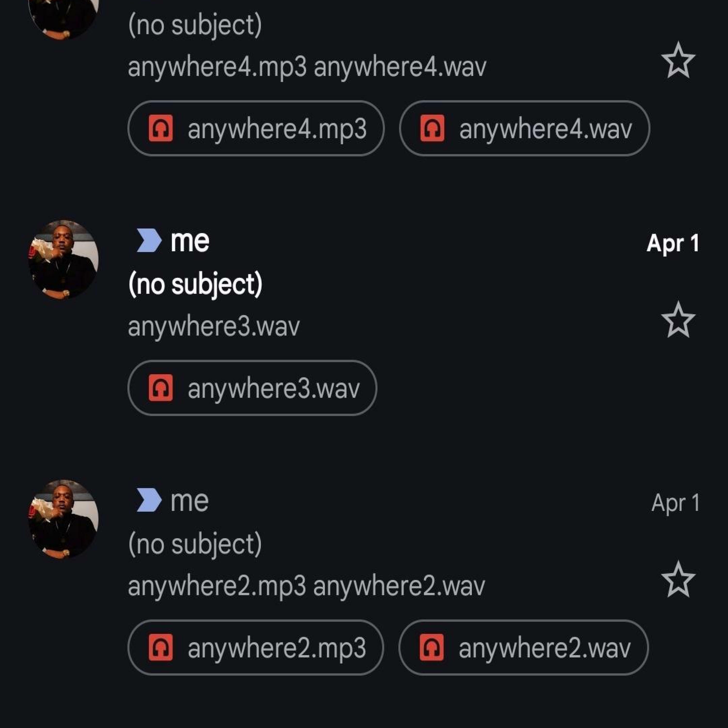Star the anywhere2 email
The image size is (728, 728).
tap(678, 579)
